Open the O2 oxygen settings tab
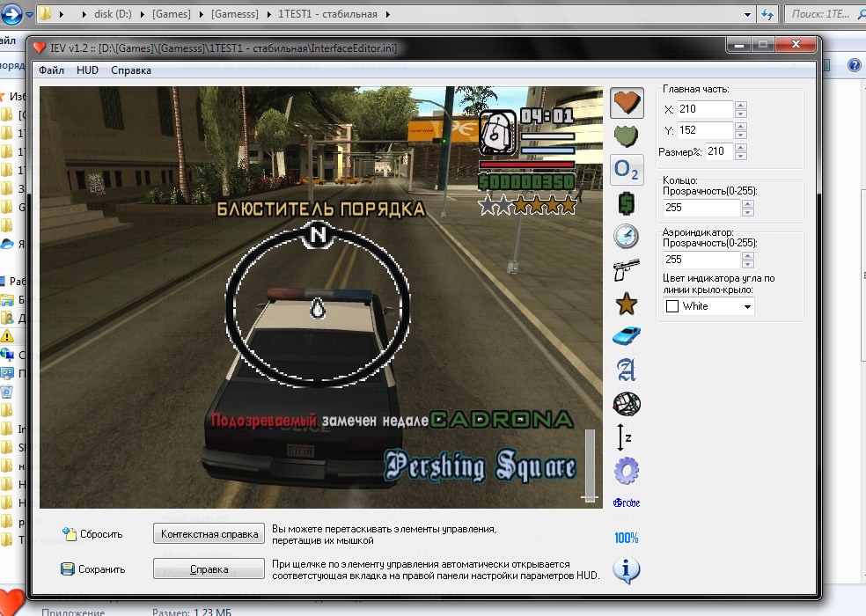866x616 pixels. (627, 170)
